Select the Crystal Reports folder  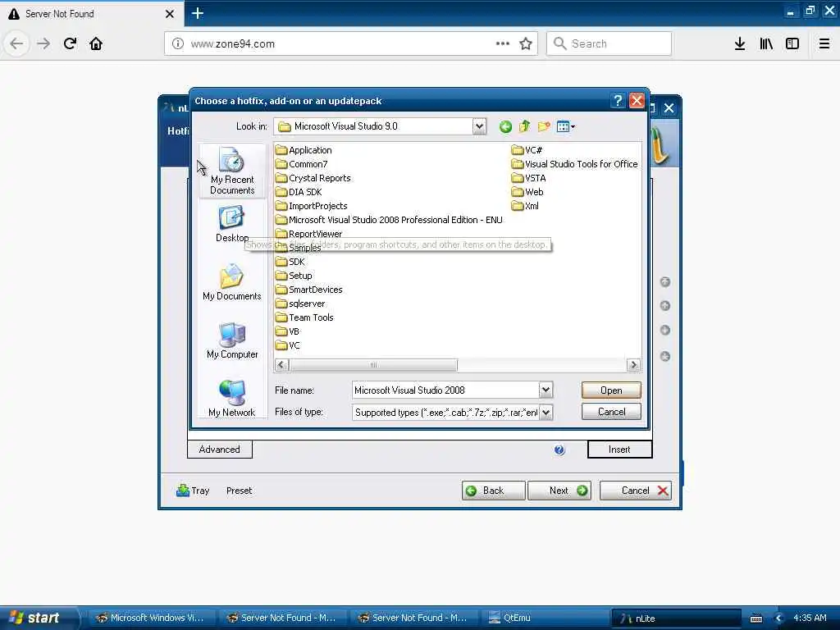313,178
